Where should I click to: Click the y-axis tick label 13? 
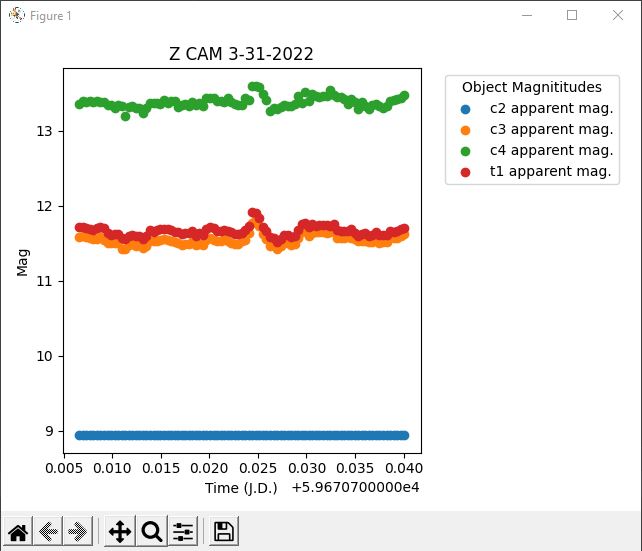[44, 131]
